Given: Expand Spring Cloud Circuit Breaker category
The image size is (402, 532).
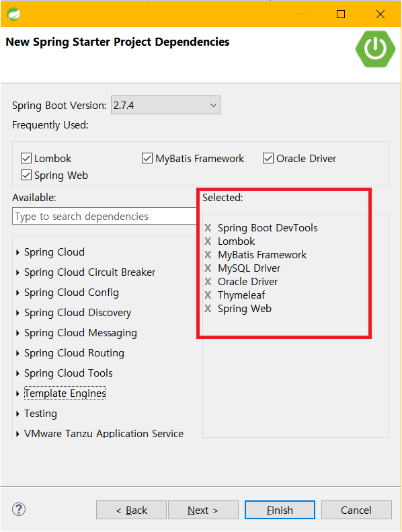Looking at the screenshot, I should [x=17, y=273].
